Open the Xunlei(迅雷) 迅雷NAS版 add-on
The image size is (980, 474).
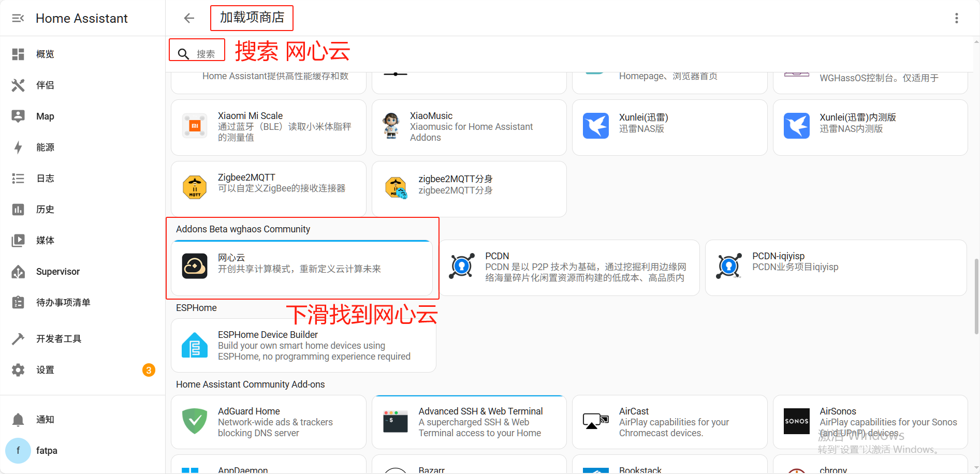tap(670, 127)
